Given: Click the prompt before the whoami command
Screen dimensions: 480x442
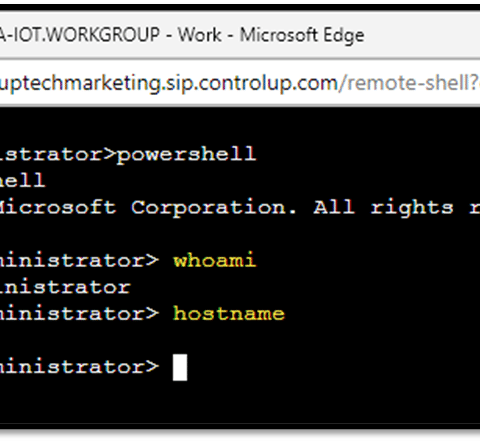Looking at the screenshot, I should tap(79, 260).
